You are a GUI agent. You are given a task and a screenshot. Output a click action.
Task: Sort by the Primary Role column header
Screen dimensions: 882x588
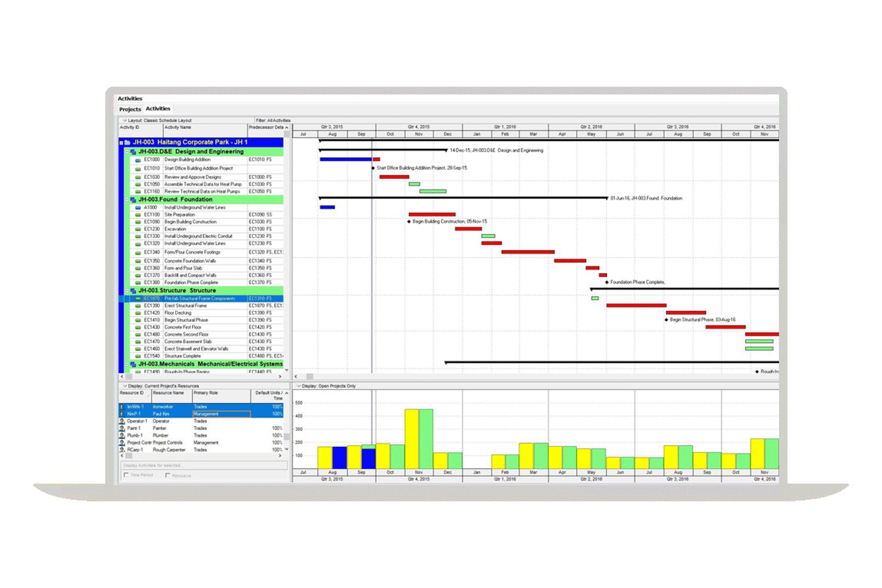click(x=221, y=396)
